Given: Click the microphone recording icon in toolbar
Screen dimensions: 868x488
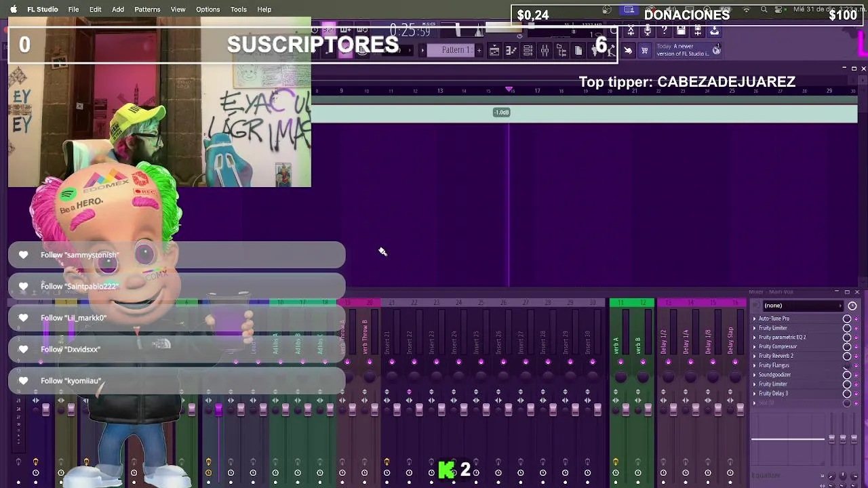Looking at the screenshot, I should [x=648, y=30].
